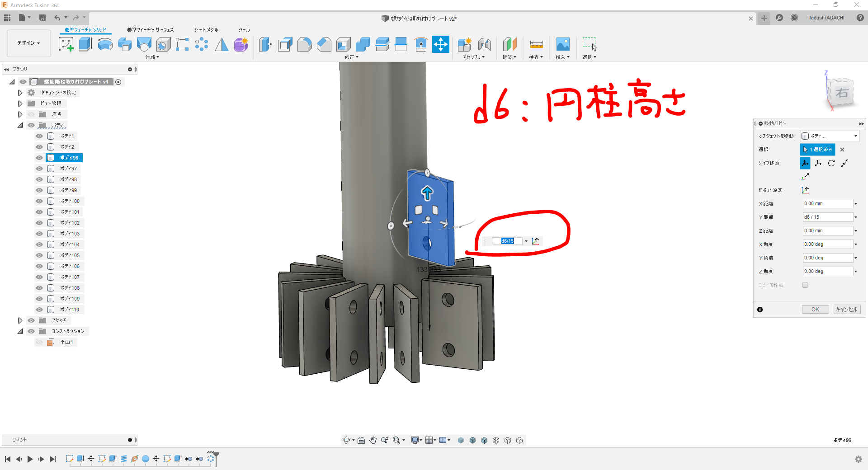Select the Circular Pattern tool
The height and width of the screenshot is (470, 868).
point(202,44)
